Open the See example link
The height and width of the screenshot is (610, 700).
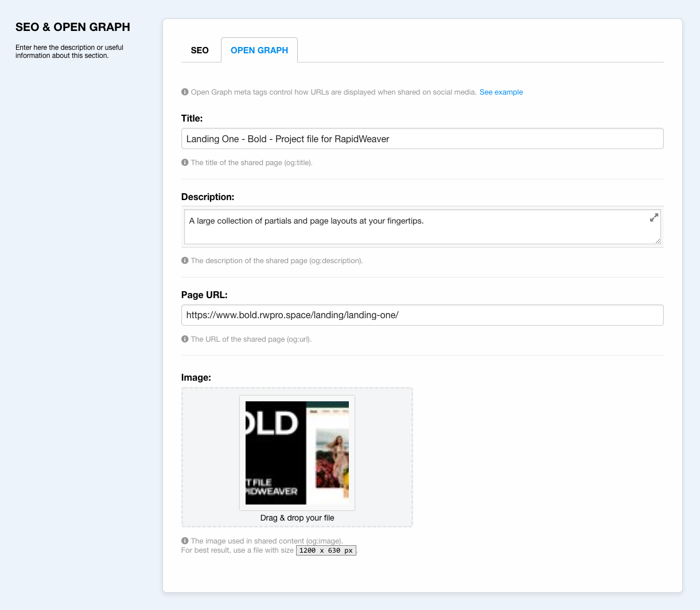[501, 92]
